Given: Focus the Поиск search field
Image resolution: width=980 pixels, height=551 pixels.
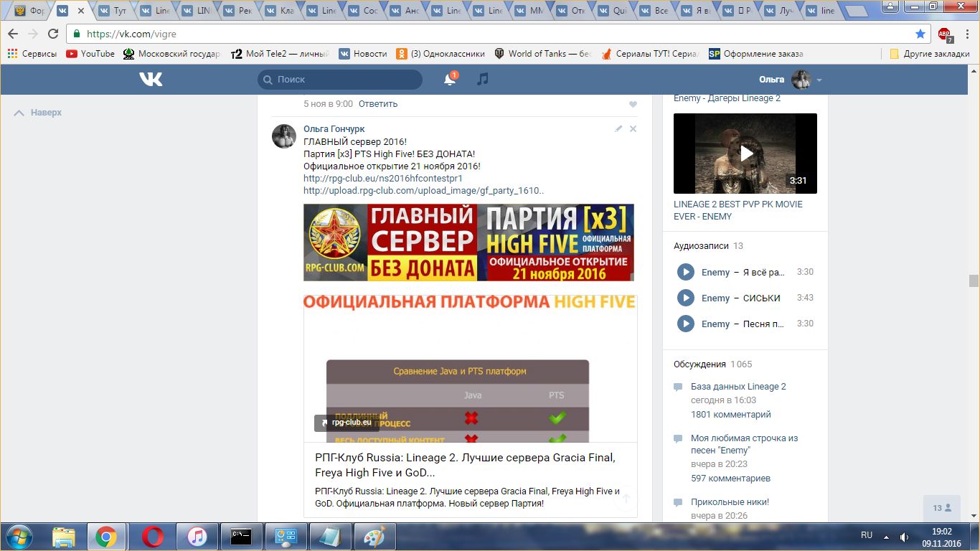Looking at the screenshot, I should (340, 80).
